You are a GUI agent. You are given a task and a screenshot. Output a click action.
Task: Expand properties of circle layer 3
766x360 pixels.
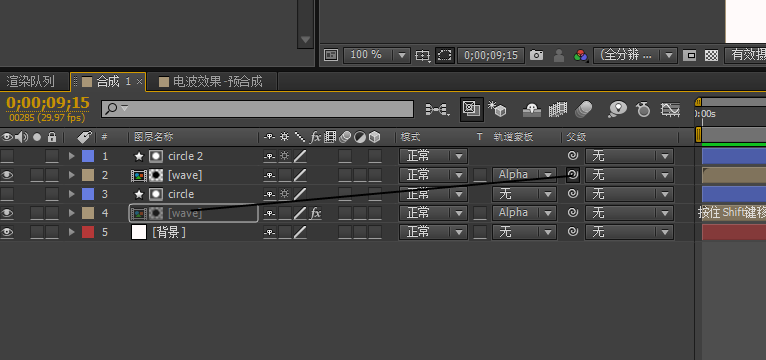coord(72,194)
